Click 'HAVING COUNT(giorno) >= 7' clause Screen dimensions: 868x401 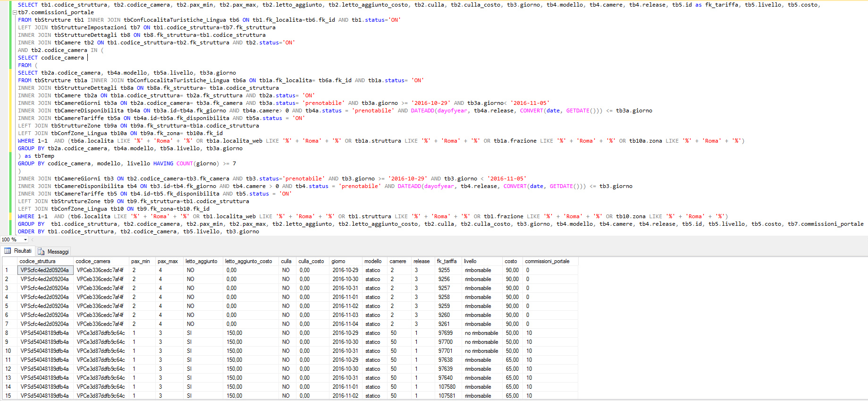pyautogui.click(x=194, y=163)
